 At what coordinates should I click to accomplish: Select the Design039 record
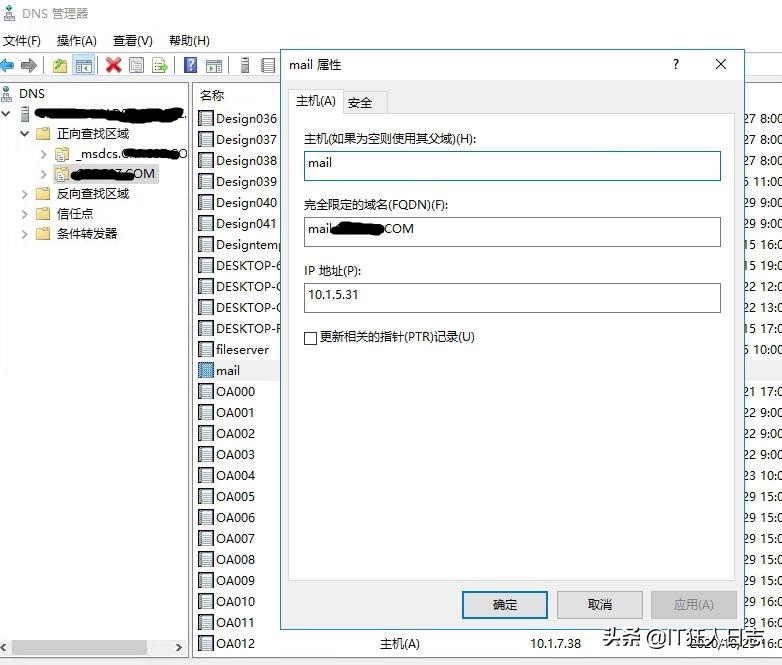(237, 181)
